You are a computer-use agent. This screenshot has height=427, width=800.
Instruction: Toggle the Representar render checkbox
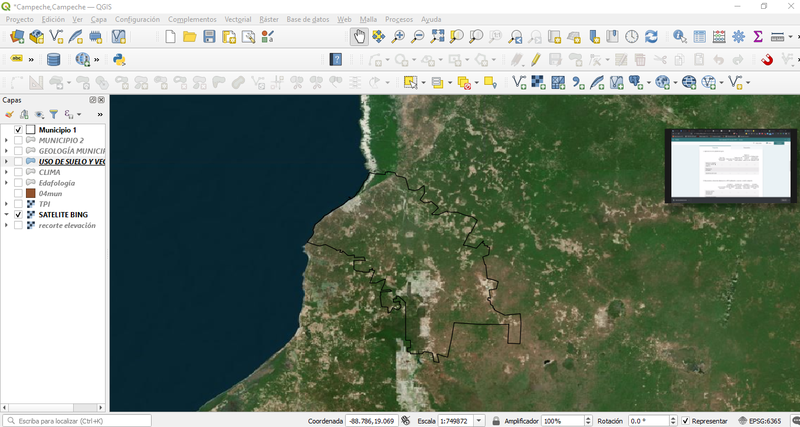point(686,421)
